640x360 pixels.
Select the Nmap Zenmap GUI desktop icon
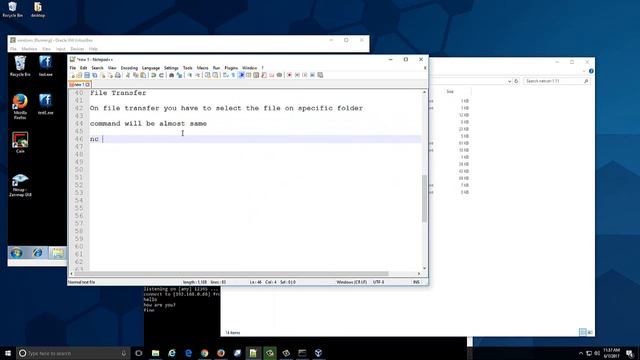[20, 185]
